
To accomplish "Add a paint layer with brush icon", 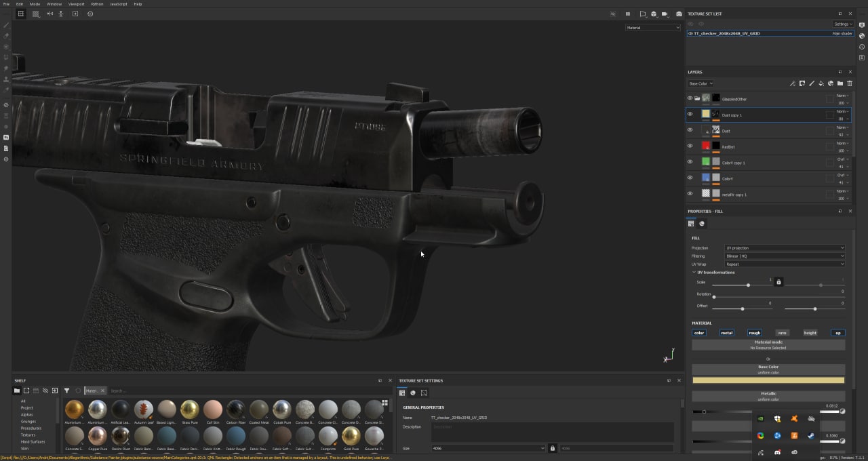I will (x=811, y=83).
